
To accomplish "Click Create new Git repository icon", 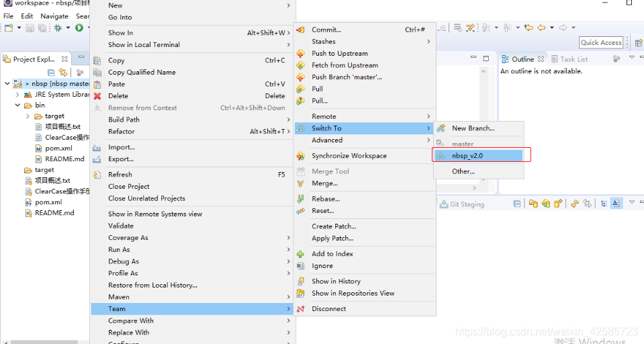I will [558, 204].
